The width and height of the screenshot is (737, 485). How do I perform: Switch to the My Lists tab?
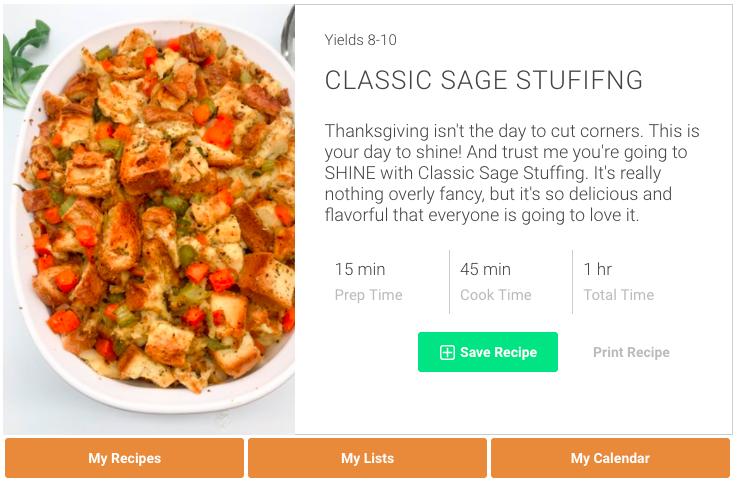[367, 458]
